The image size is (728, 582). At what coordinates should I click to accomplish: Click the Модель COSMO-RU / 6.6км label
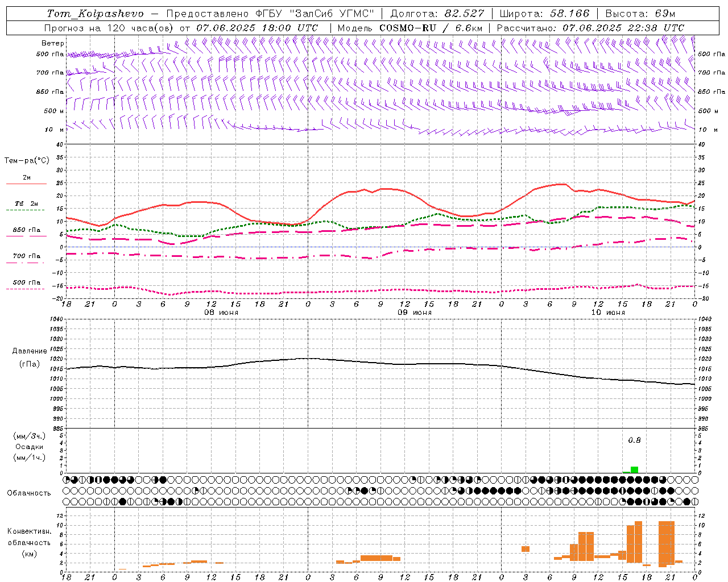[410, 28]
